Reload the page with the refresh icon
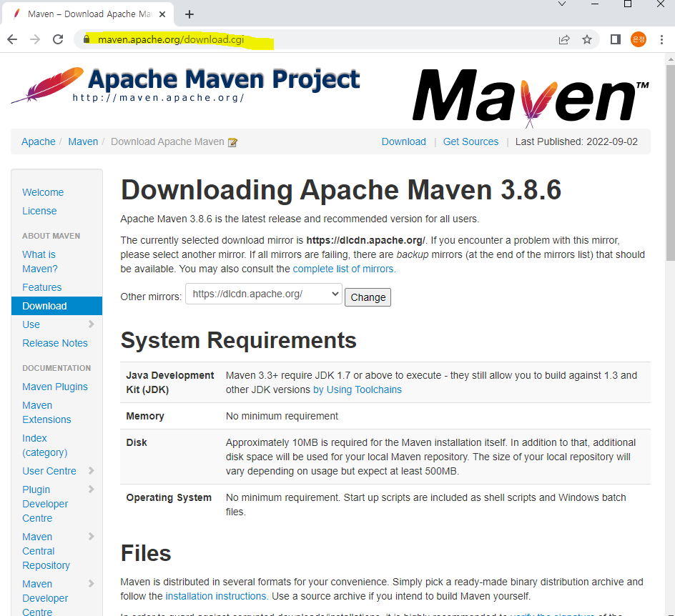This screenshot has width=675, height=616. [x=58, y=39]
